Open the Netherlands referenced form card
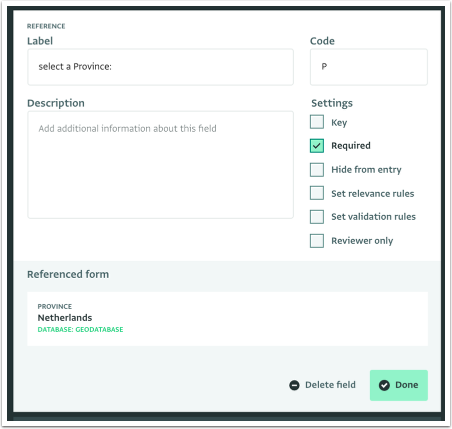The width and height of the screenshot is (452, 429). click(227, 319)
